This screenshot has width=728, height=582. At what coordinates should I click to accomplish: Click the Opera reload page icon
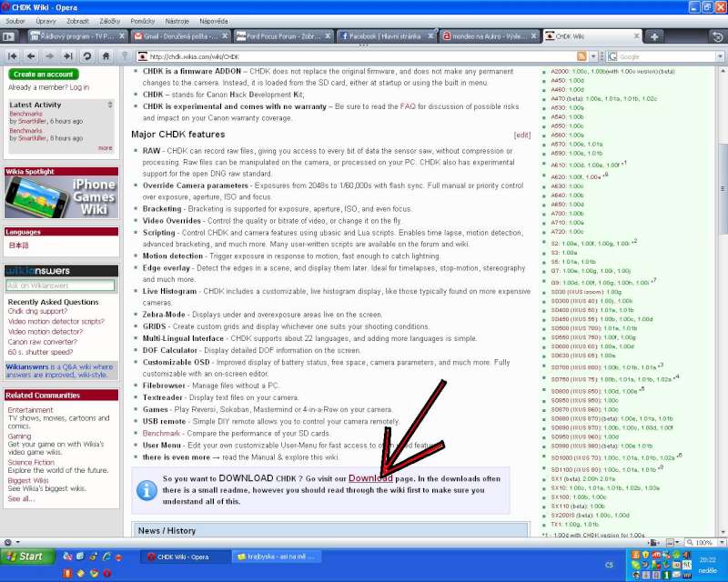click(86, 56)
